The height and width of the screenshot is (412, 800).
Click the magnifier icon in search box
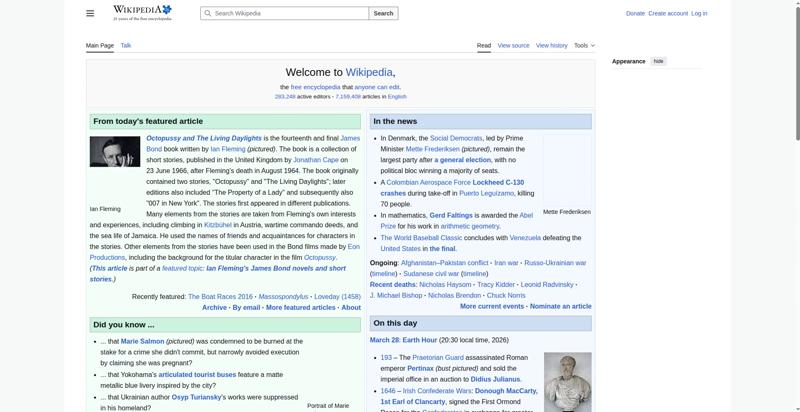coord(207,14)
